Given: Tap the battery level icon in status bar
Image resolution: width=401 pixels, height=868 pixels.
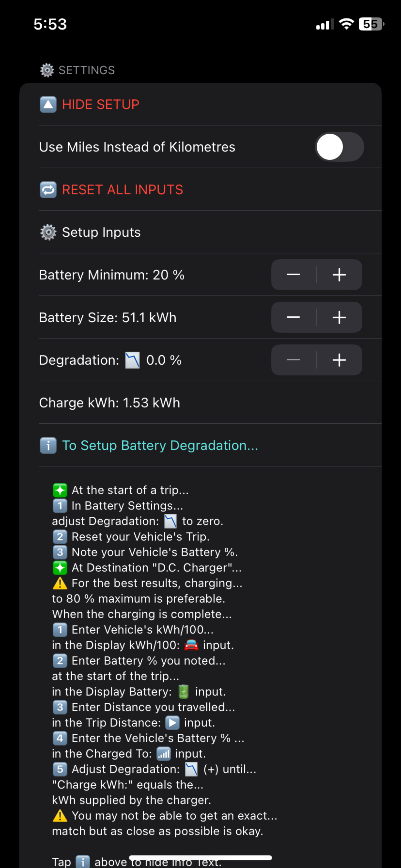Looking at the screenshot, I should click(371, 24).
